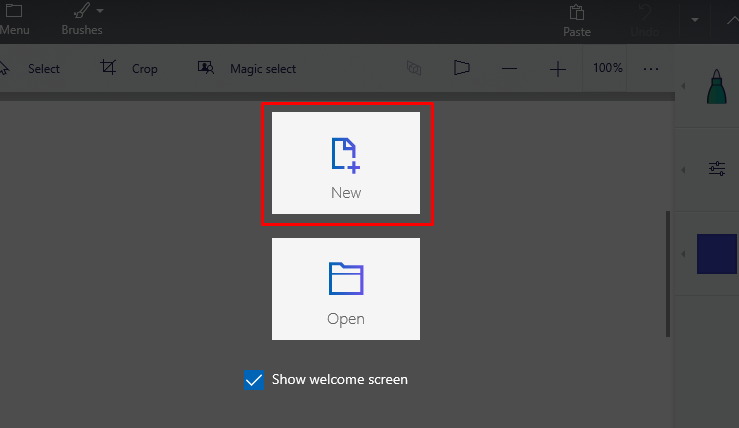Click the Open folder tile
This screenshot has width=739, height=428.
point(346,289)
